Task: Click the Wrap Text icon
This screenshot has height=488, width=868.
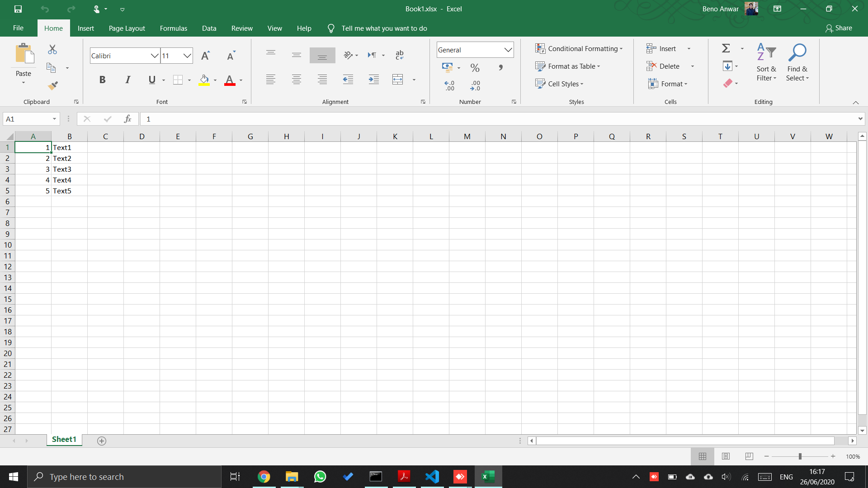Action: click(399, 55)
